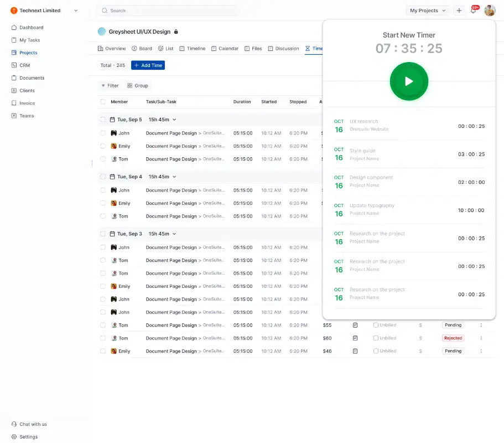
Task: Toggle the Unbilled checkbox in Rejected row
Action: (x=376, y=338)
